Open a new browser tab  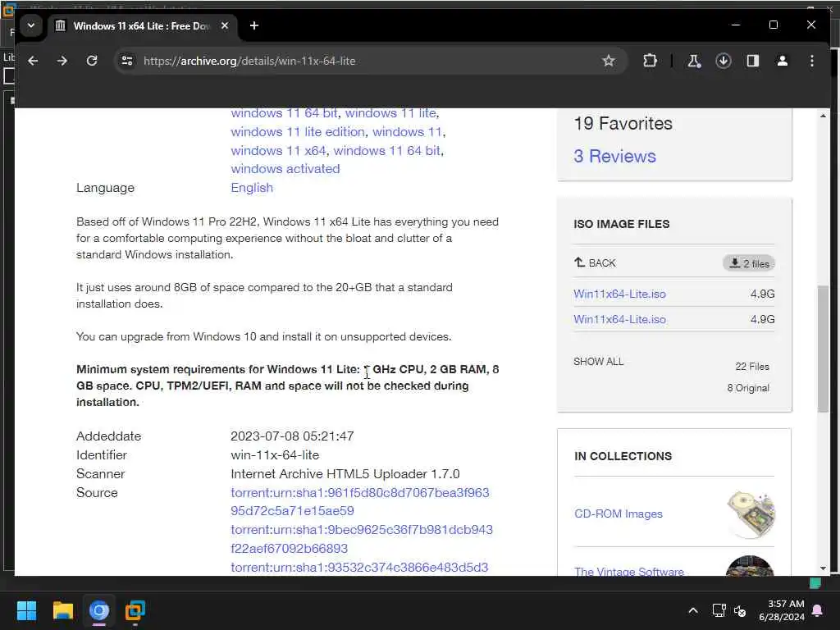coord(254,25)
